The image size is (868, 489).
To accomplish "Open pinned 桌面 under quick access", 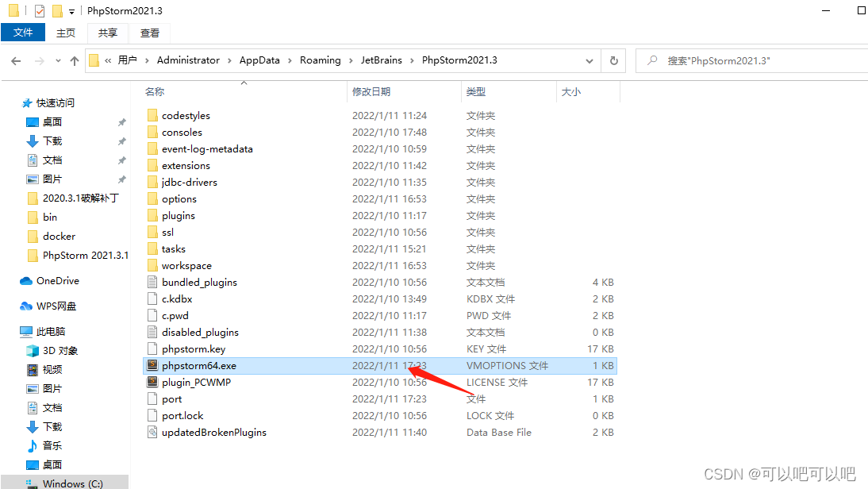I will pyautogui.click(x=52, y=121).
